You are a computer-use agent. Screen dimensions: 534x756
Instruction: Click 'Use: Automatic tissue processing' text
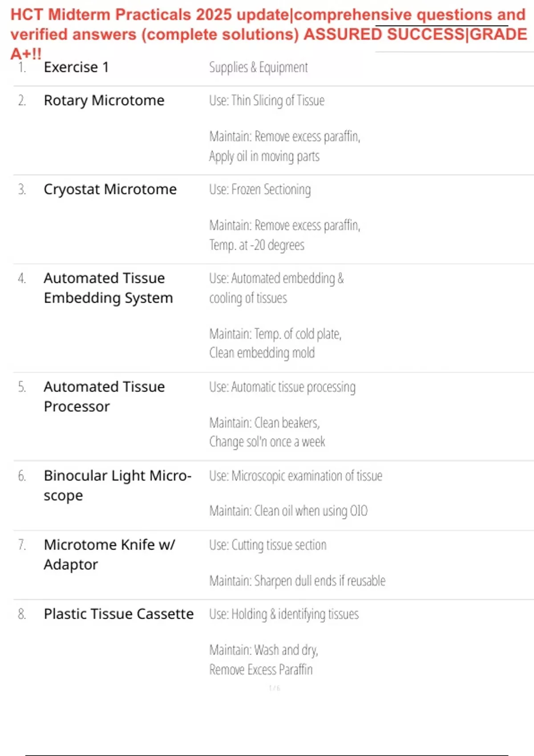click(282, 387)
